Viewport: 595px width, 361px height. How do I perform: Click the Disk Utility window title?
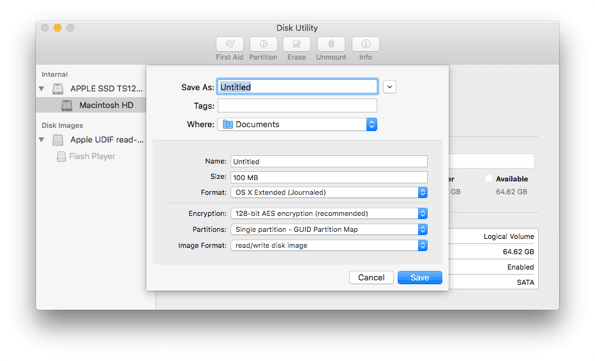[297, 28]
